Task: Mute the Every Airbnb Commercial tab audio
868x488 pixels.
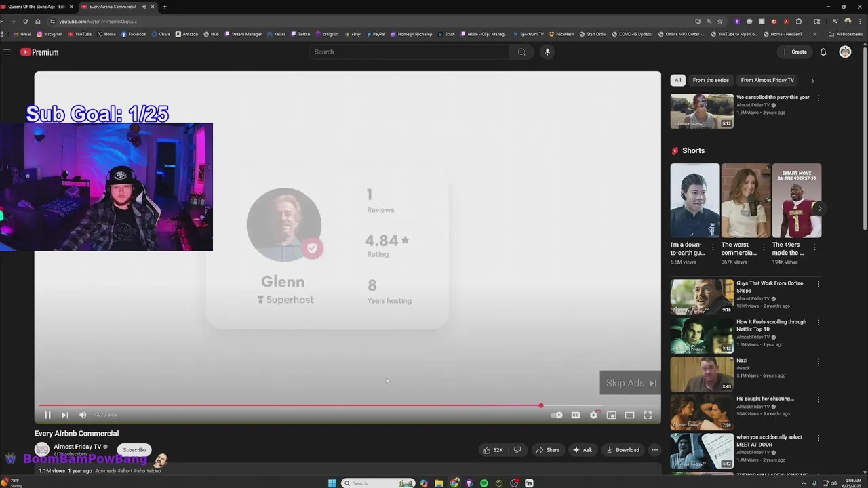Action: click(144, 7)
